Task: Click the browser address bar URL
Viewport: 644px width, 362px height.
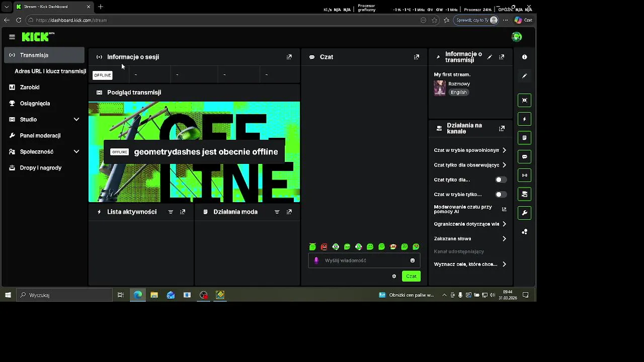Action: [71, 20]
